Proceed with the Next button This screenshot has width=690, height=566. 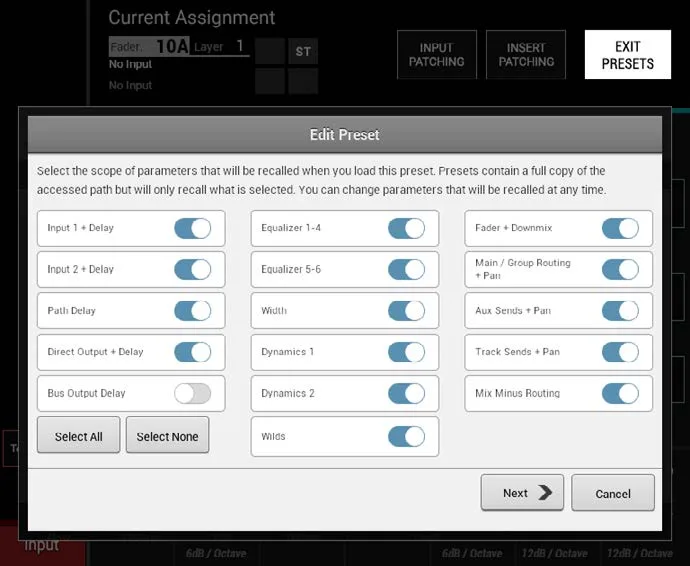pyautogui.click(x=522, y=492)
